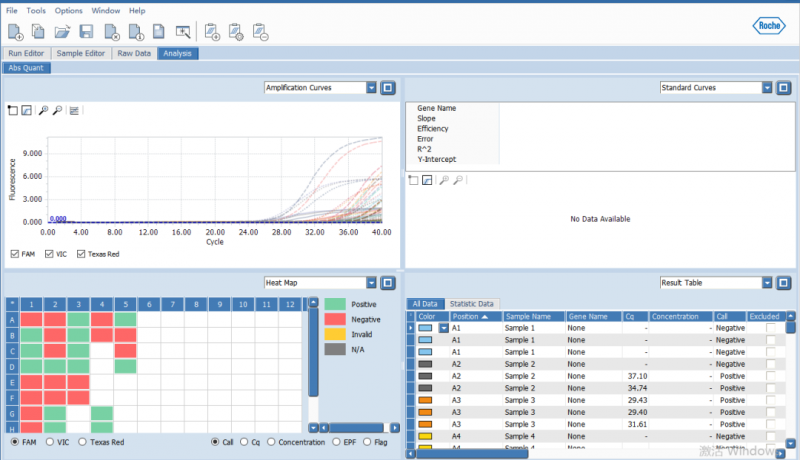Toggle the Texas Red channel checkbox
800x460 pixels.
point(82,254)
